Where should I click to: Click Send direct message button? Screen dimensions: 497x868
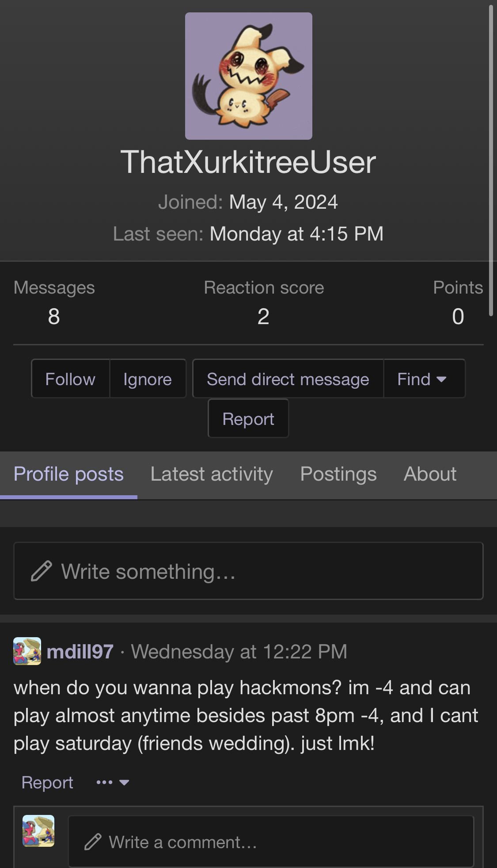pos(288,379)
